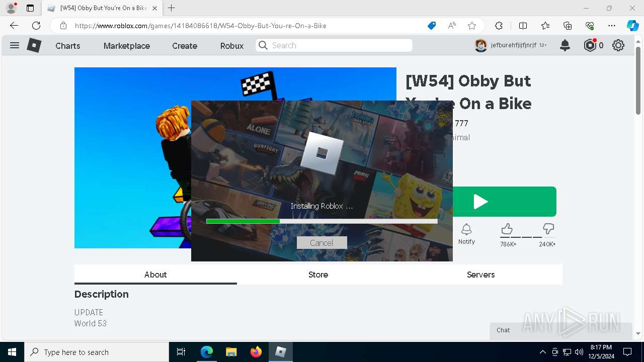Click the World 53 description text
The height and width of the screenshot is (362, 644).
pyautogui.click(x=91, y=323)
